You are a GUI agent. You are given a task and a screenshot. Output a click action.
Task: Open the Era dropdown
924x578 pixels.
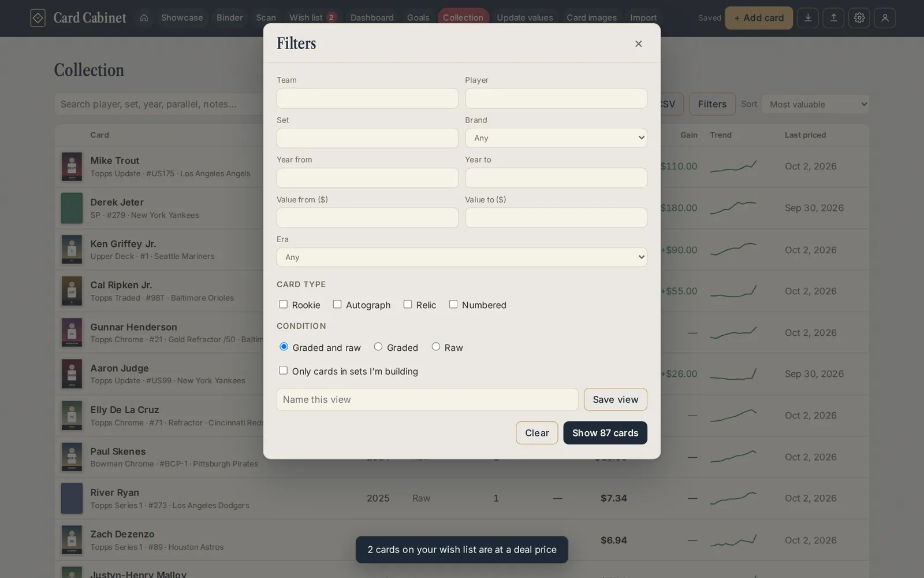(x=462, y=257)
